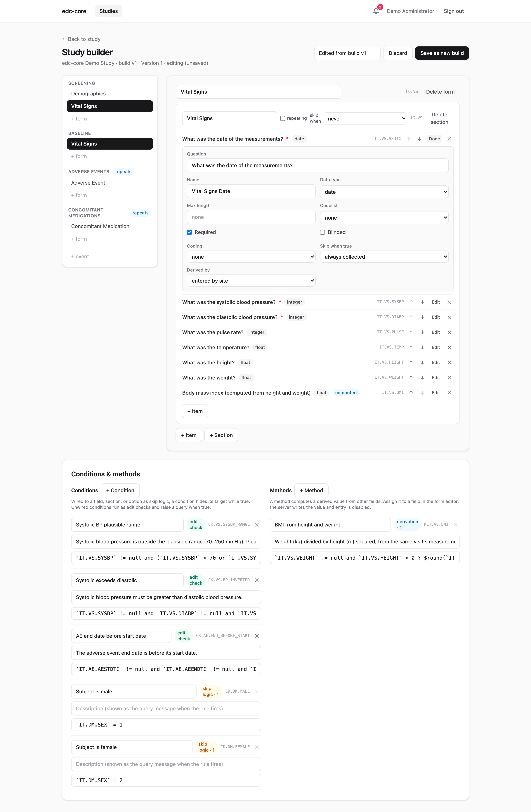
Task: Open the Coding dropdown
Action: [251, 257]
